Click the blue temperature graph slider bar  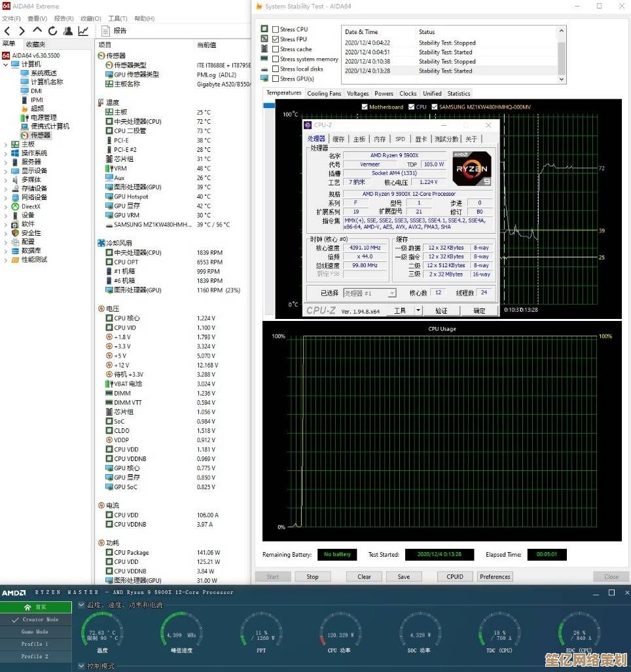269,105
